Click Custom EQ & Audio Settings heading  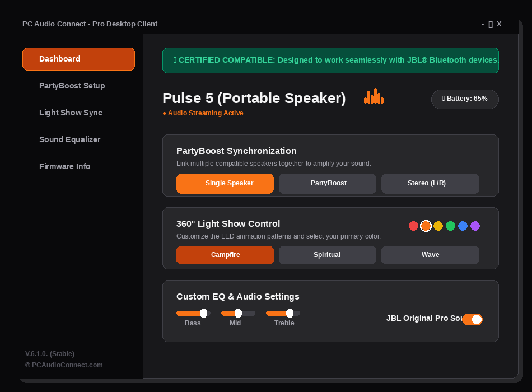pyautogui.click(x=238, y=297)
